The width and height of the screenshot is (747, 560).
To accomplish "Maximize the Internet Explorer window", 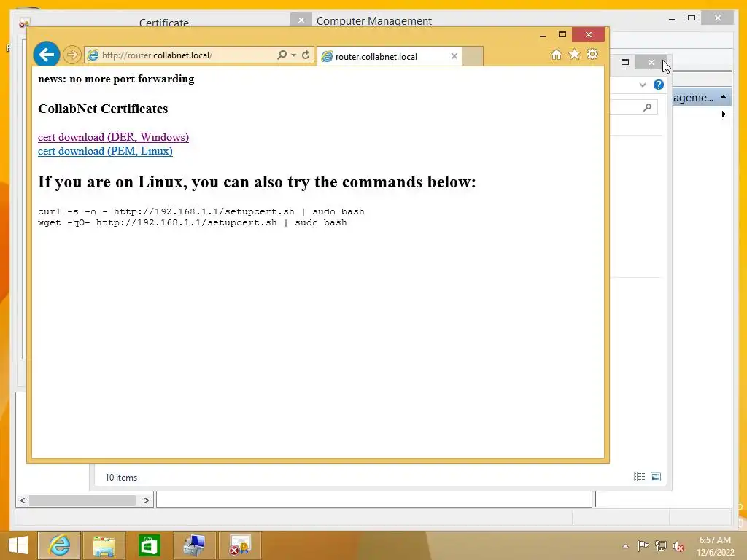I will [x=562, y=35].
